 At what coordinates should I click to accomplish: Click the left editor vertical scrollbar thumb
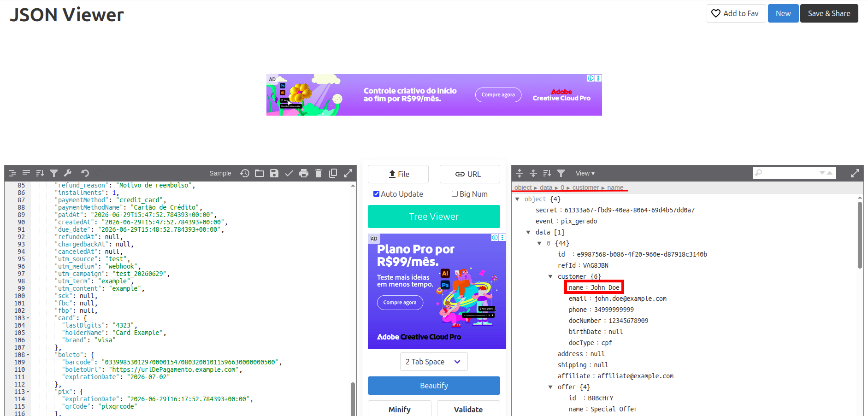pos(353,399)
